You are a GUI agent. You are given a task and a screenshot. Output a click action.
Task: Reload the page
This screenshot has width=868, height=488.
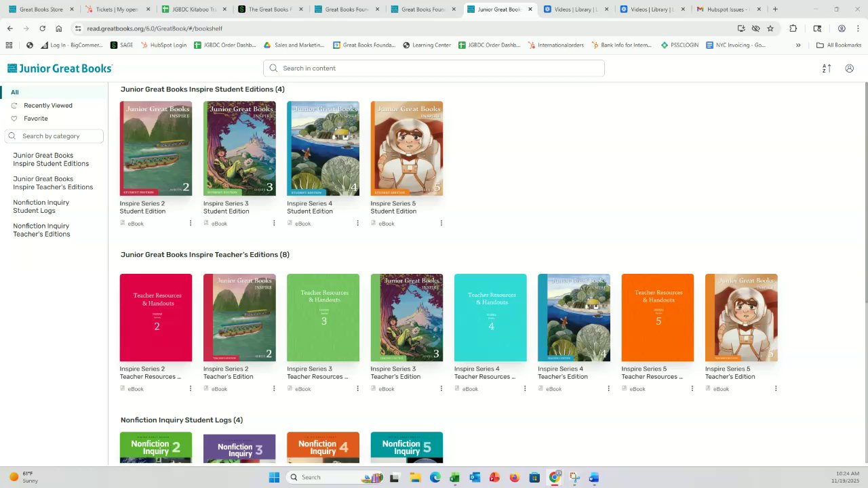coord(43,28)
